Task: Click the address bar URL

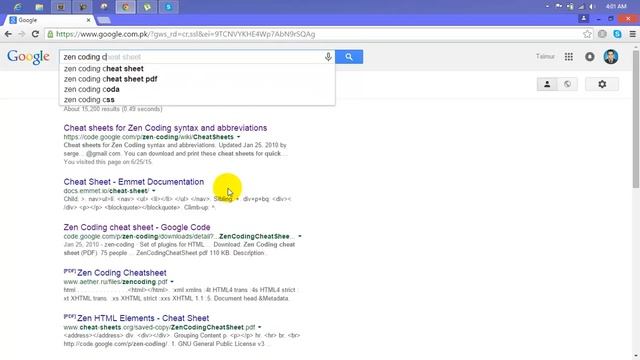Action: pyautogui.click(x=185, y=34)
